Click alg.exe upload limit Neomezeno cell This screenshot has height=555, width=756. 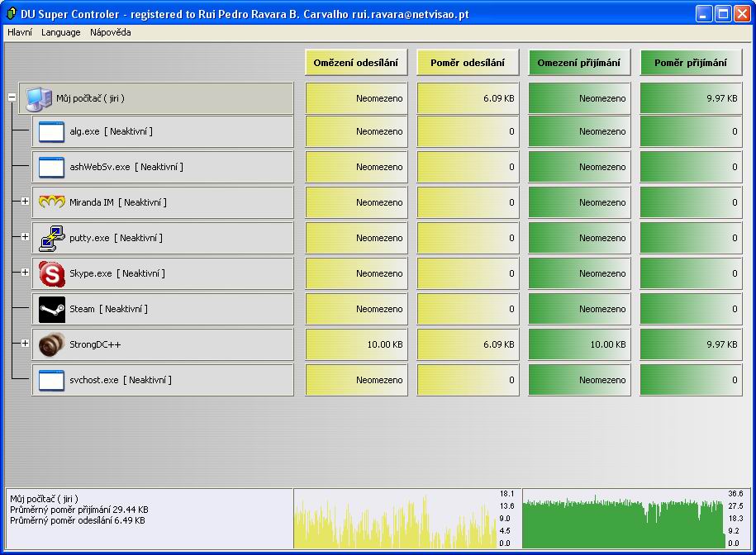(x=356, y=131)
